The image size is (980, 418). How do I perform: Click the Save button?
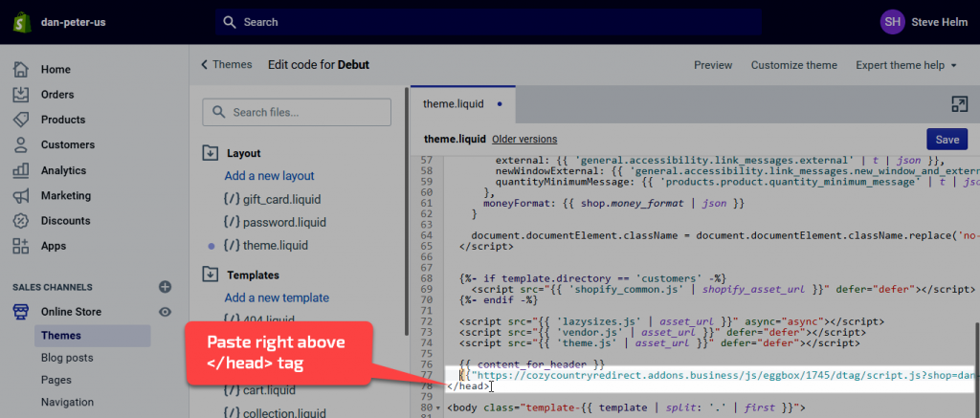[x=947, y=140]
